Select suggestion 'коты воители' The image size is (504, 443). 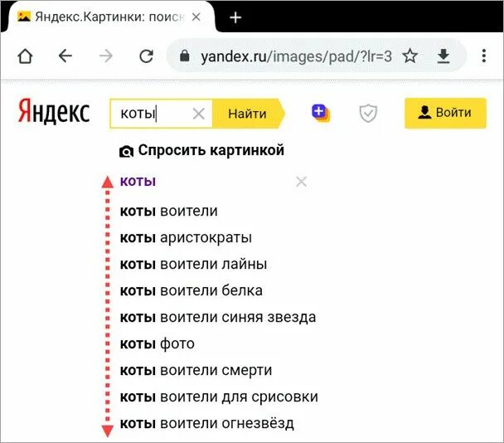point(169,211)
